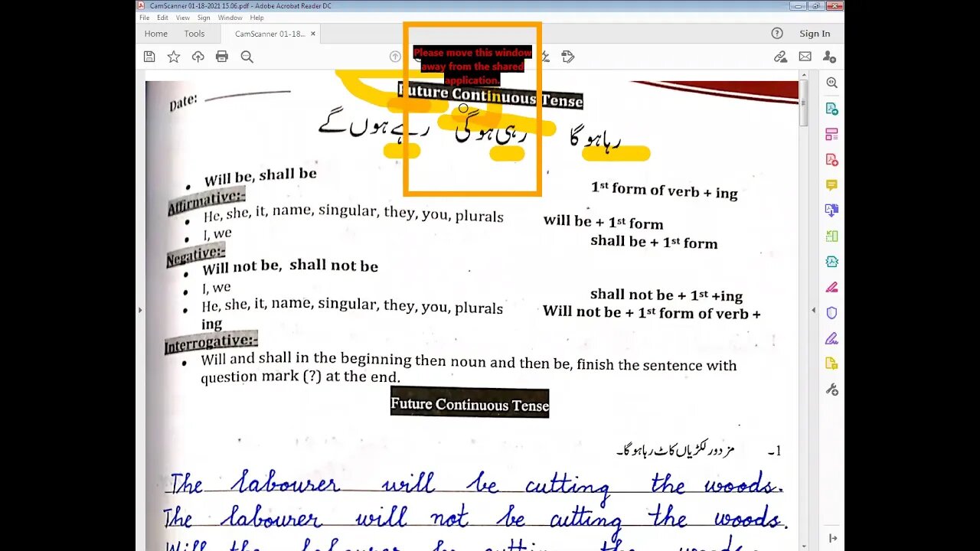Click the 'date:' label on page

click(184, 102)
